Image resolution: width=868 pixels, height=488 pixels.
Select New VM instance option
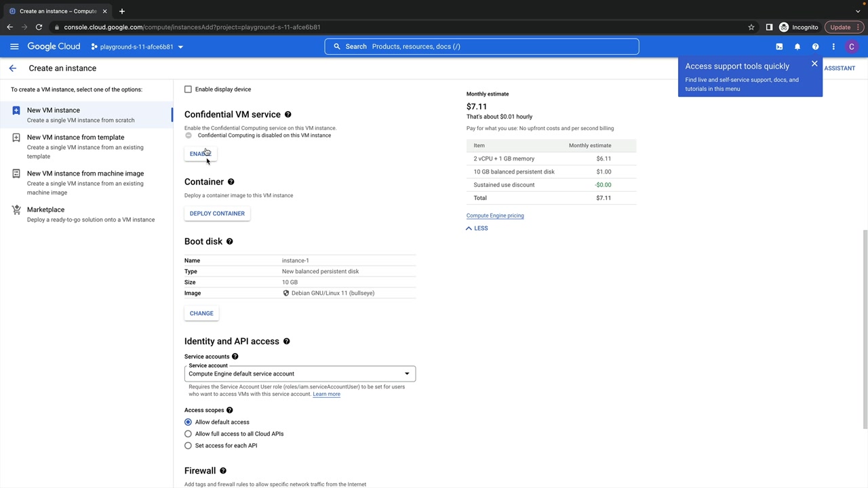coord(86,115)
